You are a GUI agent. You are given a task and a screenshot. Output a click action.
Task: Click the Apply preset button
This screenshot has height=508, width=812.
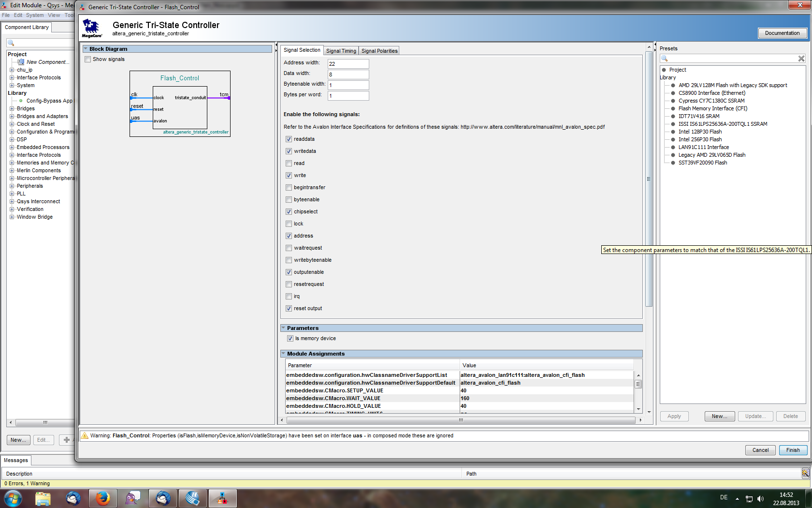click(674, 416)
